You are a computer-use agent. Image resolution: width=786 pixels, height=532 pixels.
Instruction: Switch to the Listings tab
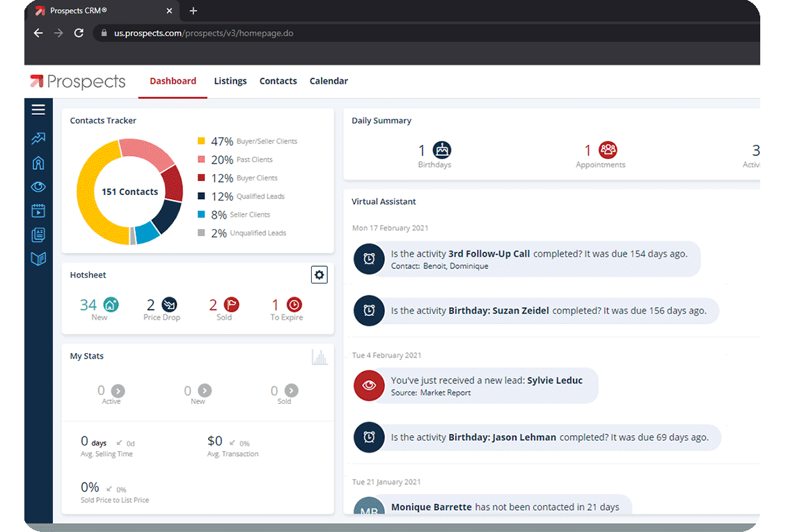click(230, 81)
